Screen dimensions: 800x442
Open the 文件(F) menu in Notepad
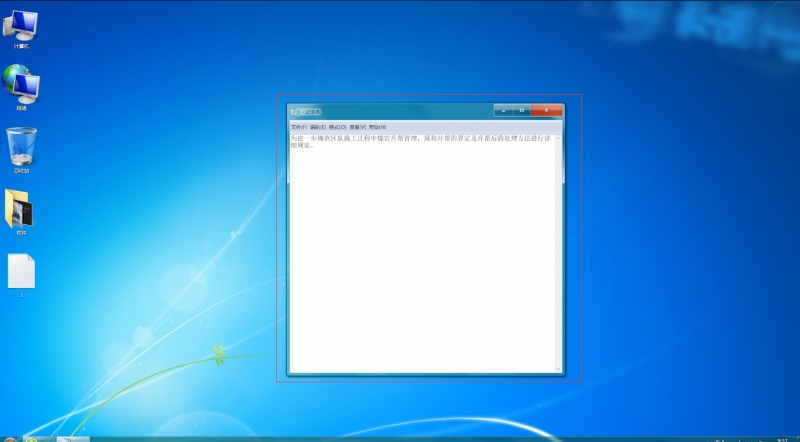coord(299,127)
